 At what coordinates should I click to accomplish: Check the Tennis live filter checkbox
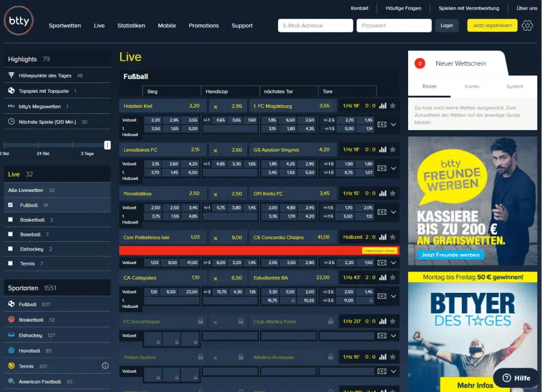(x=10, y=264)
